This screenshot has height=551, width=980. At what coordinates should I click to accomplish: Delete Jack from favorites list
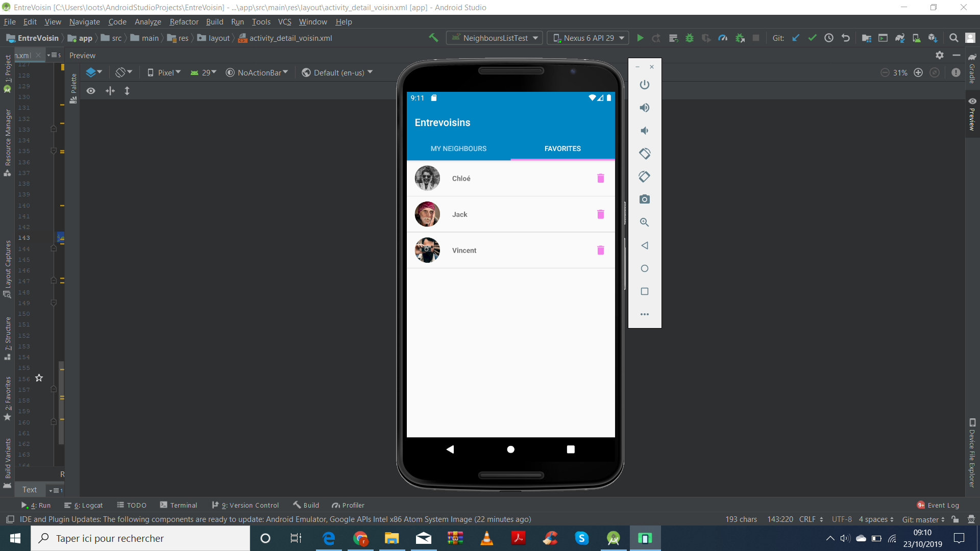(600, 214)
